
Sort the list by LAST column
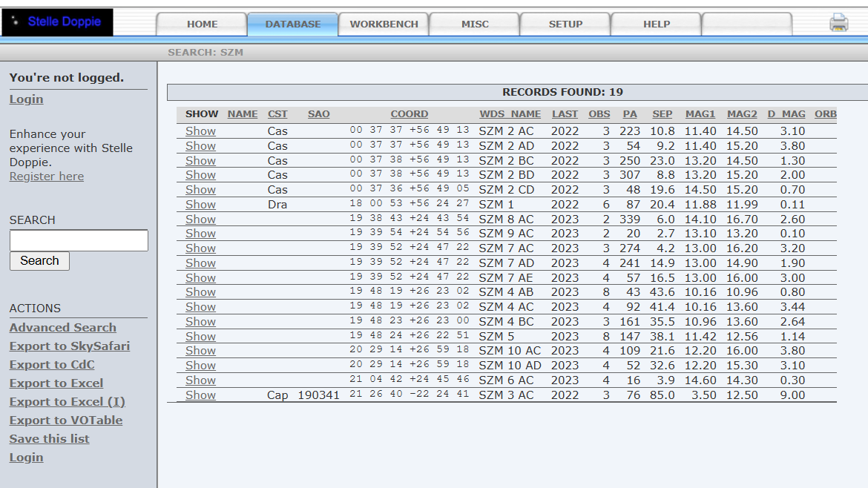565,114
